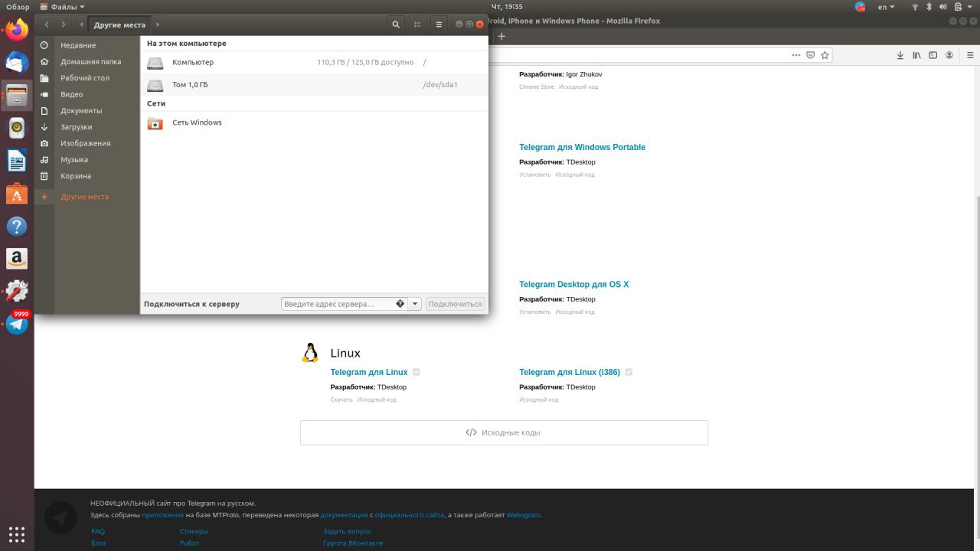Go back in Files navigation
The image size is (980, 551).
[47, 24]
